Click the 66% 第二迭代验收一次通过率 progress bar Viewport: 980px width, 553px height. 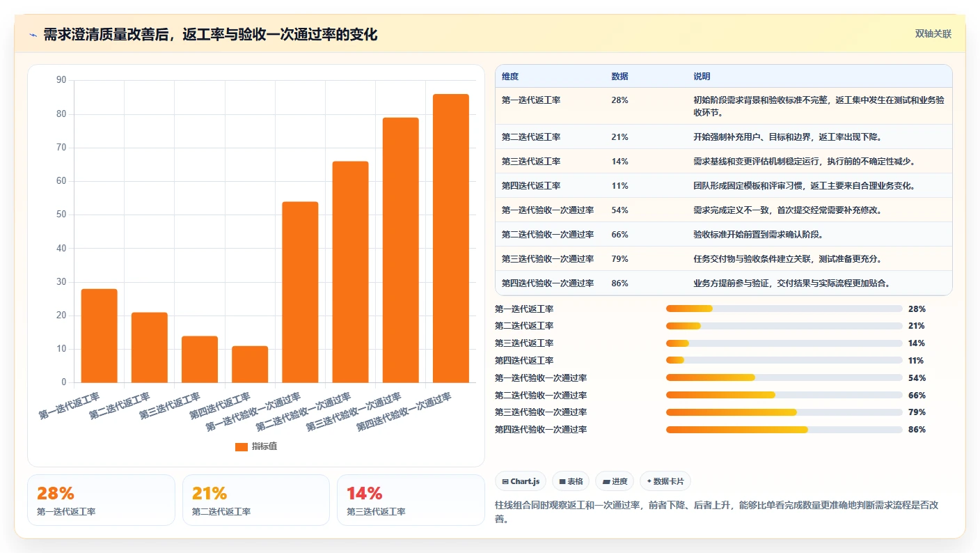click(784, 395)
